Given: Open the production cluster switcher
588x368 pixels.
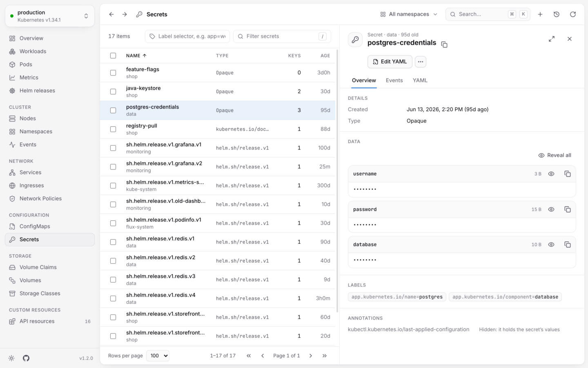Looking at the screenshot, I should [x=50, y=16].
